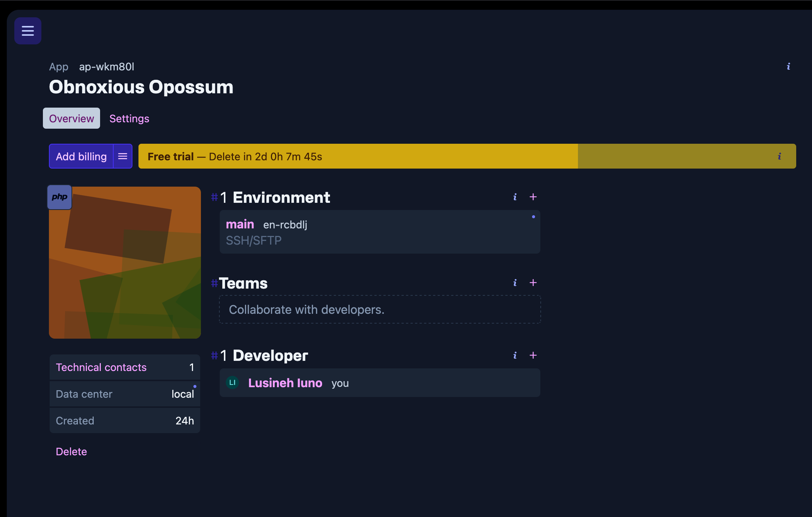
Task: Delete the Obnoxious Opossum app
Action: pos(71,451)
